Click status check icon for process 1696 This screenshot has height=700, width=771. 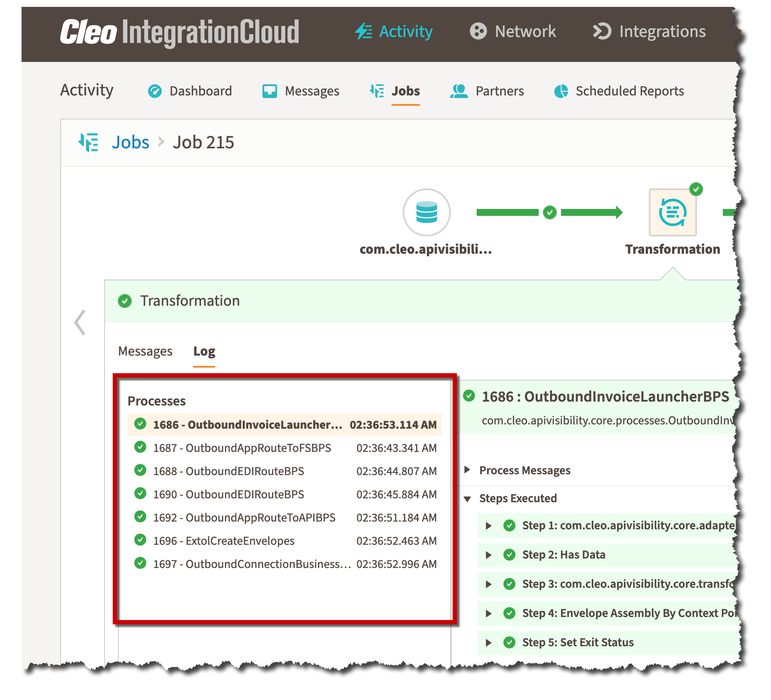[140, 540]
